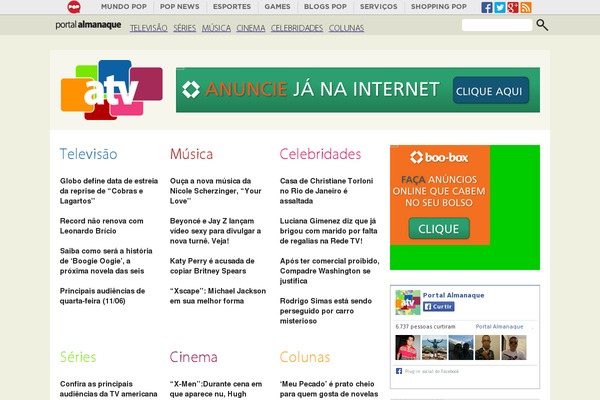Click fifth Facebook fan photo with sunglasses
Image resolution: width=600 pixels, height=400 pixels.
(514, 347)
